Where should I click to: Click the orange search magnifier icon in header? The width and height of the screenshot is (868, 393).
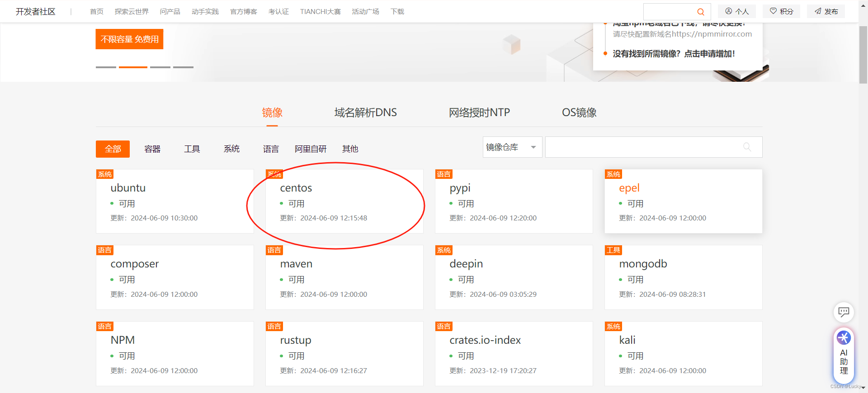pos(700,12)
